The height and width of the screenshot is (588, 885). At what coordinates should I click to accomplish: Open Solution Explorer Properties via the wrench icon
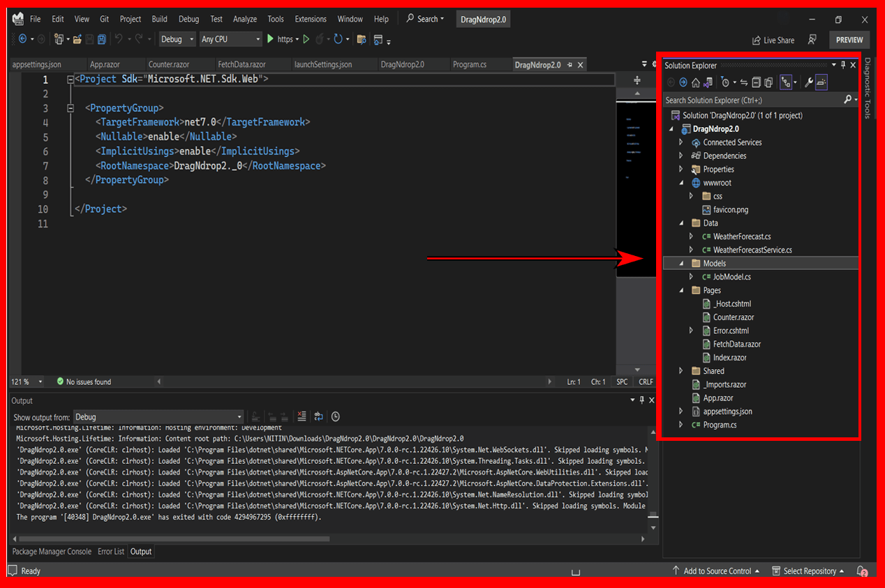pyautogui.click(x=809, y=82)
